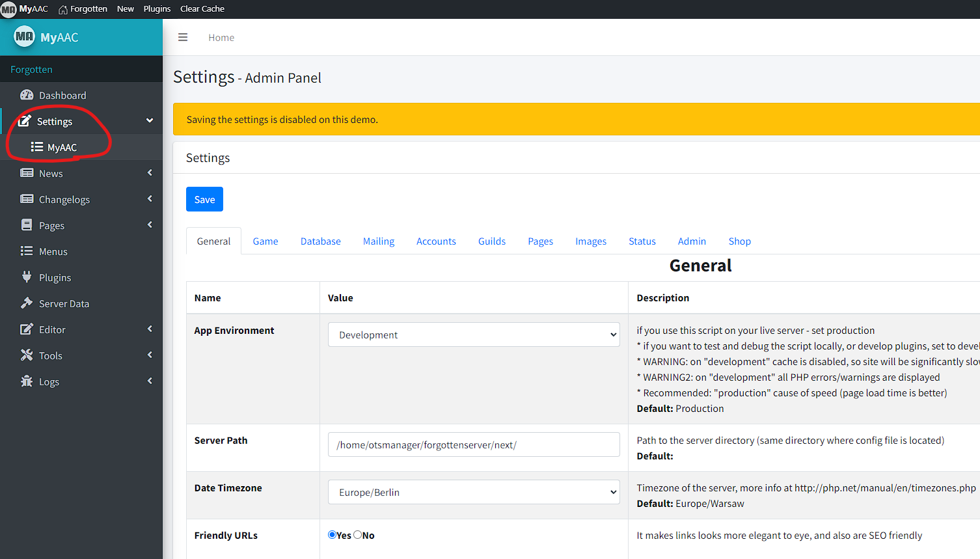Click the Save button

204,199
